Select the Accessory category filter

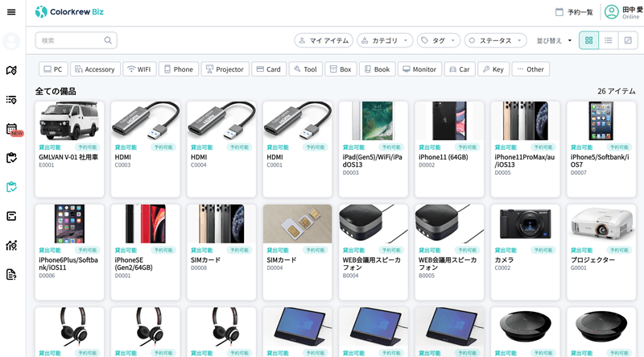(95, 69)
